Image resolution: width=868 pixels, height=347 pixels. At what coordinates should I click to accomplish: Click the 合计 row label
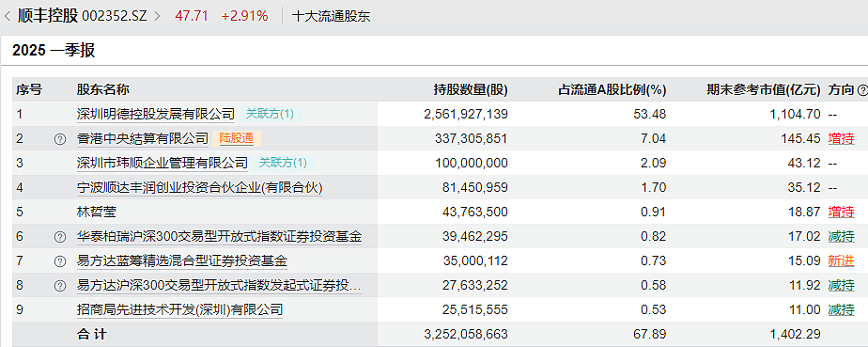[91, 334]
